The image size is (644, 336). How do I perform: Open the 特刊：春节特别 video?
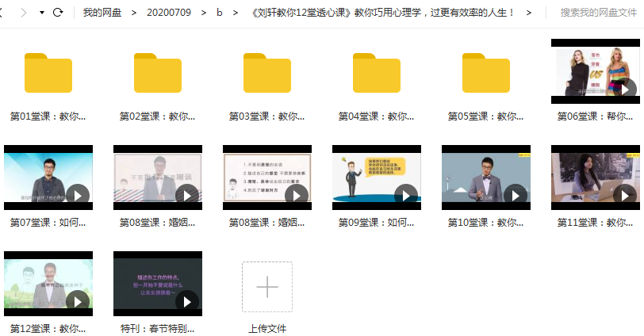point(158,284)
